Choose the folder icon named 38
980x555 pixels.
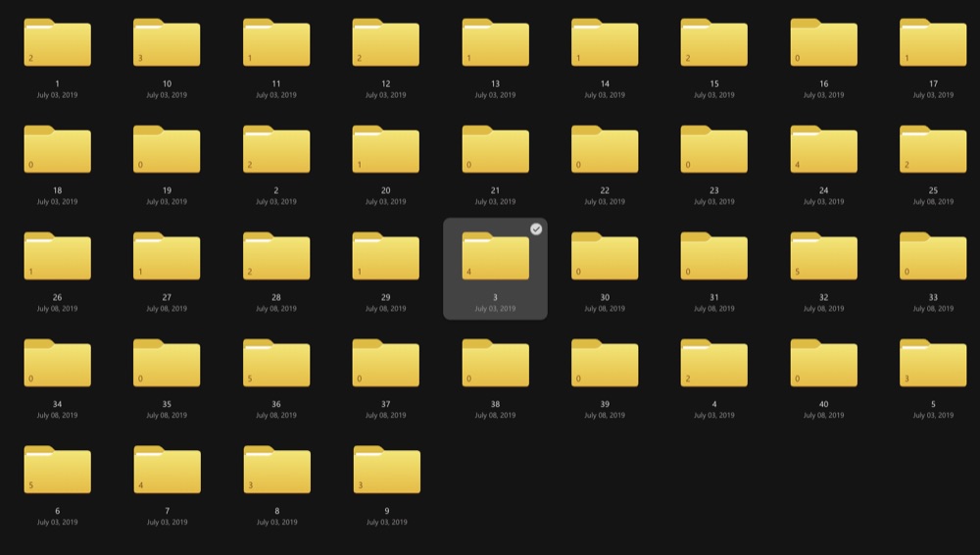coord(496,364)
